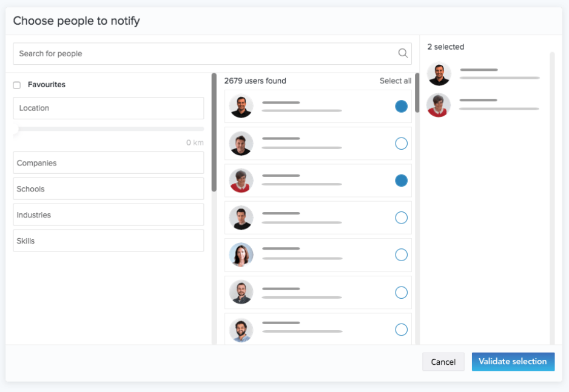Open the Industries filter field
569x392 pixels.
(109, 215)
